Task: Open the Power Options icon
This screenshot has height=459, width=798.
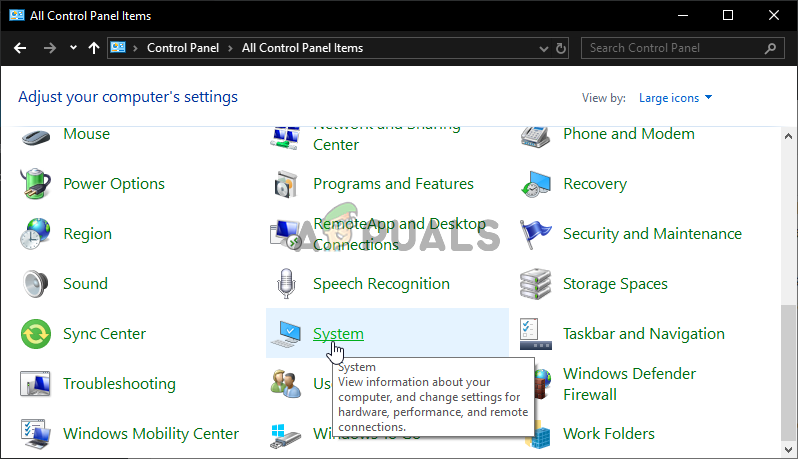Action: coord(36,184)
